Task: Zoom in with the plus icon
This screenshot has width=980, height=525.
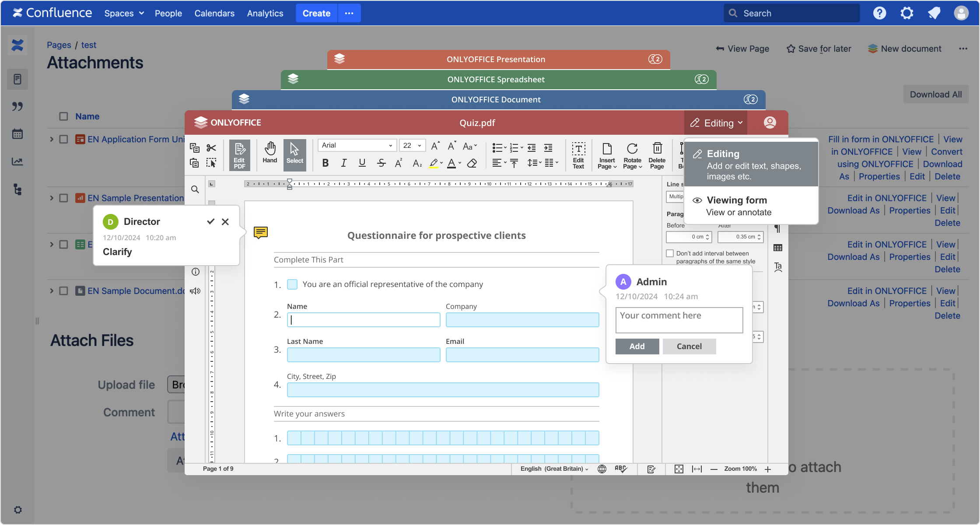Action: (x=768, y=469)
